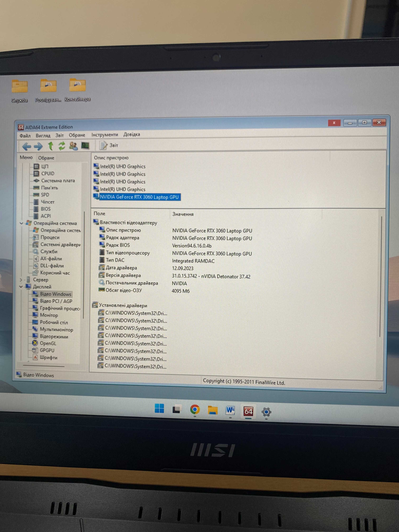Image resolution: width=399 pixels, height=532 pixels.
Task: Select first Intel(R) UHD Graphics device
Action: 120,166
